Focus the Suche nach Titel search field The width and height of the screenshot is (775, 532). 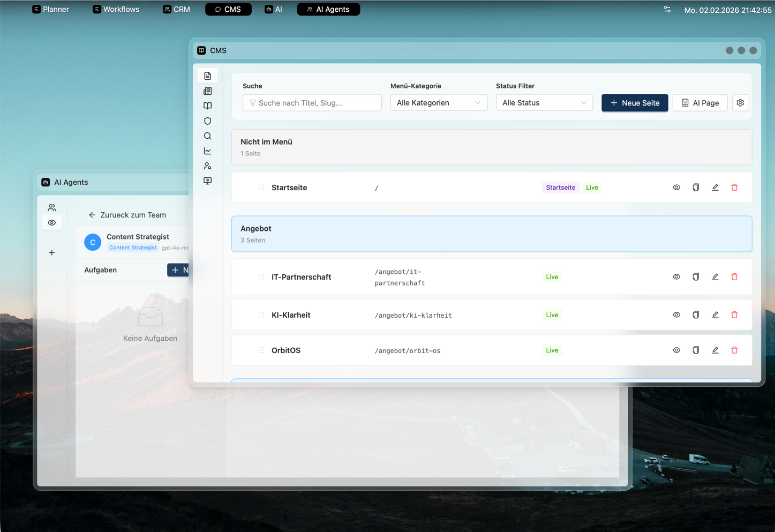tap(312, 103)
